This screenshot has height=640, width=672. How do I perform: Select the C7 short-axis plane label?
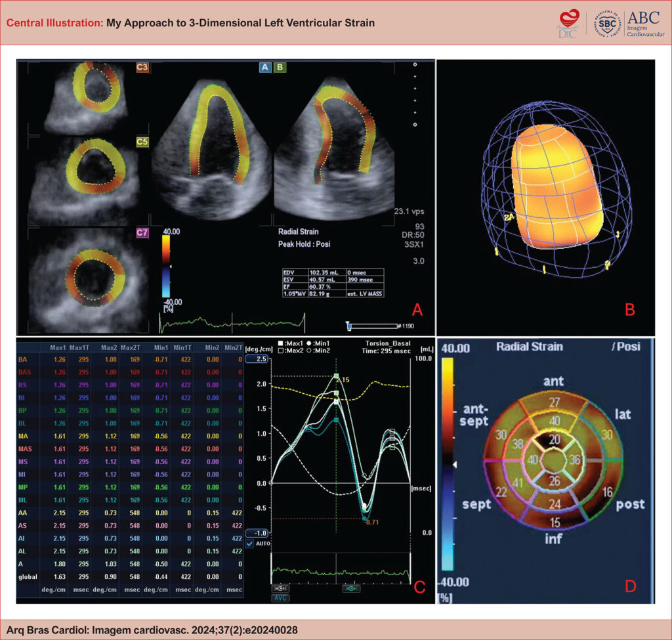click(x=142, y=233)
